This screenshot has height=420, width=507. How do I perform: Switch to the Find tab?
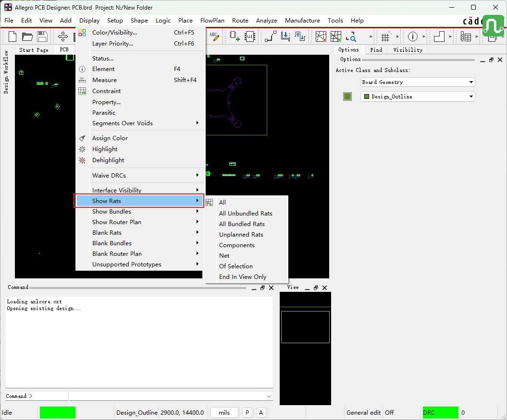(x=376, y=50)
